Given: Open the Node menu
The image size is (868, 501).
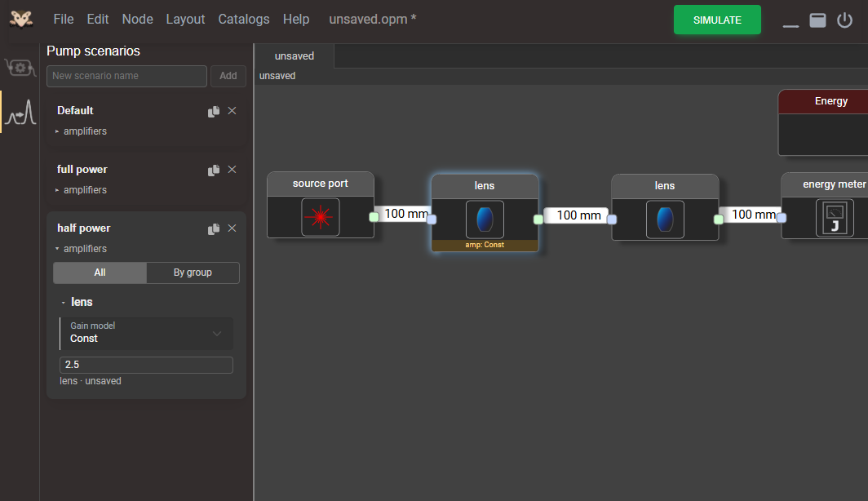Looking at the screenshot, I should coord(137,20).
